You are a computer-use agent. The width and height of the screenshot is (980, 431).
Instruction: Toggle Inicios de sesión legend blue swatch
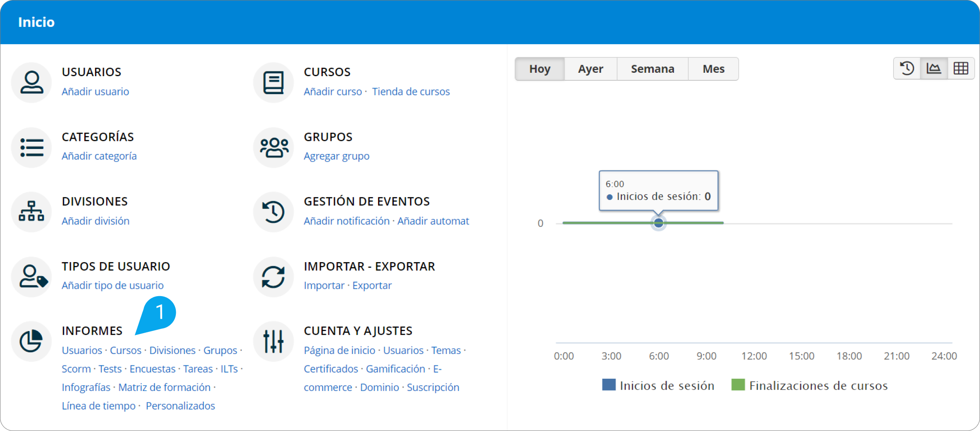click(x=609, y=385)
